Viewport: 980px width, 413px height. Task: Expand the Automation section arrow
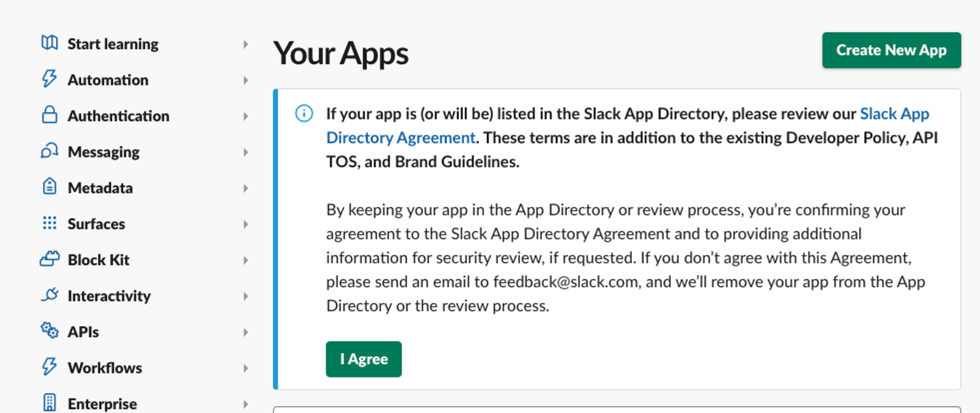[245, 80]
